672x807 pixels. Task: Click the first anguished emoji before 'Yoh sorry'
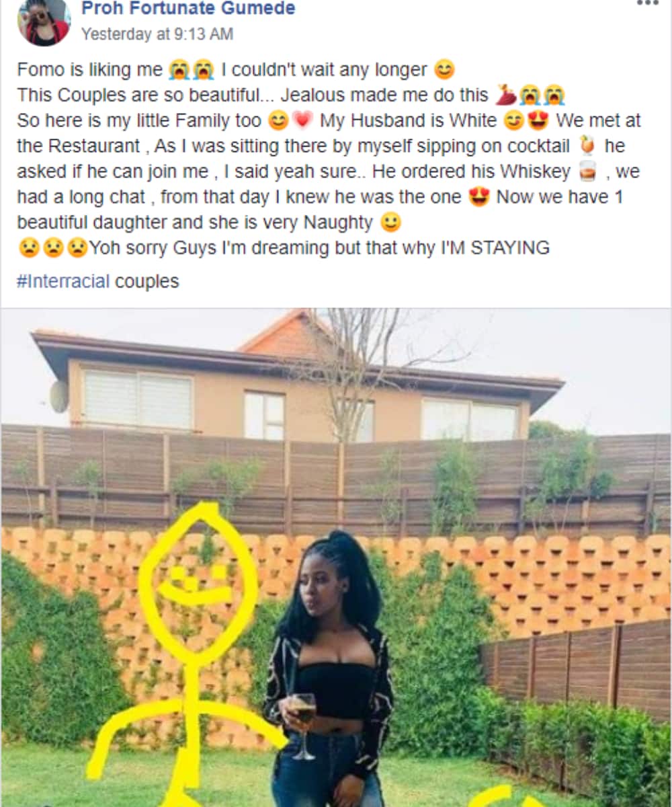29,249
